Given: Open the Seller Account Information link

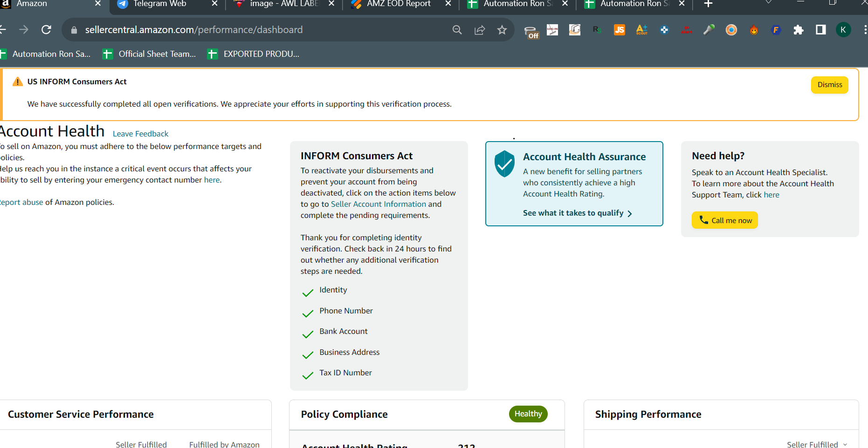Looking at the screenshot, I should point(379,204).
